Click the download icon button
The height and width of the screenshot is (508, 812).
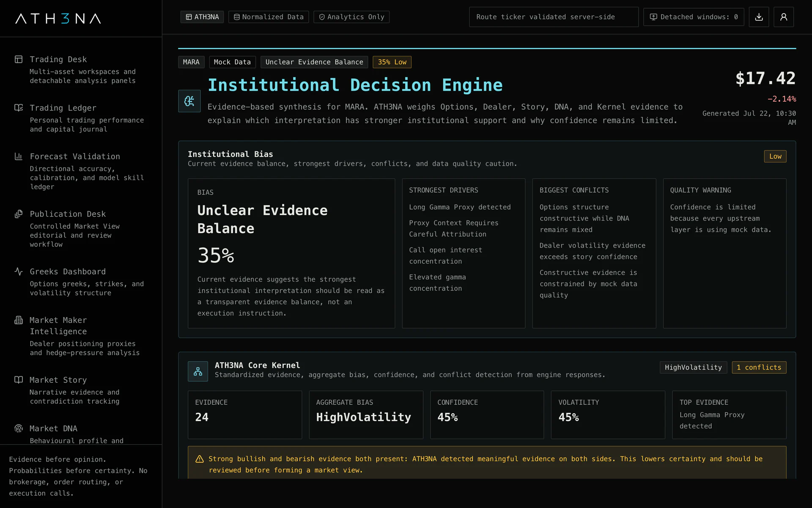(x=759, y=17)
